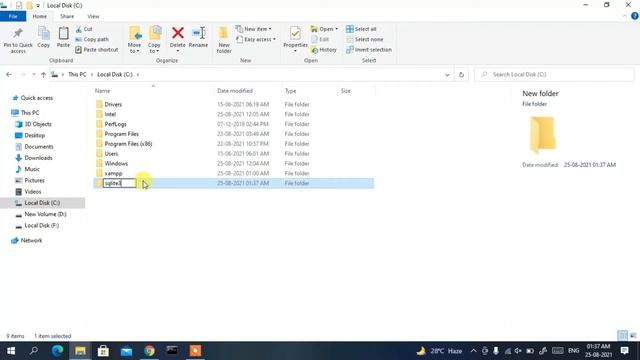The height and width of the screenshot is (360, 640).
Task: Click the Up one level arrow
Action: (x=43, y=75)
